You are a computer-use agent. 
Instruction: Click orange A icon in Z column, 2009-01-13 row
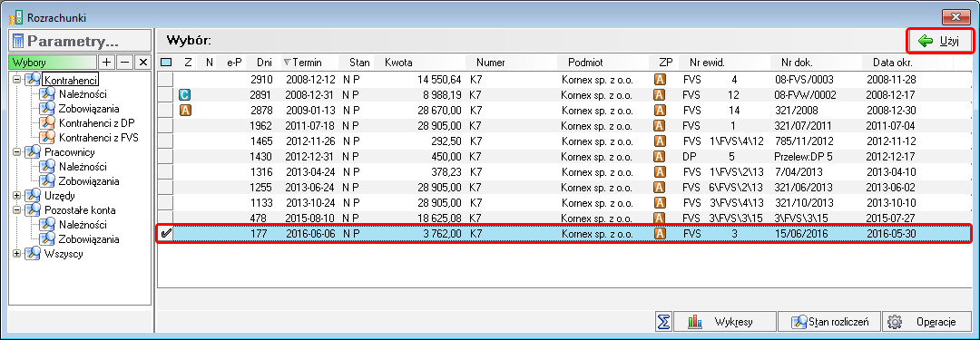point(185,110)
